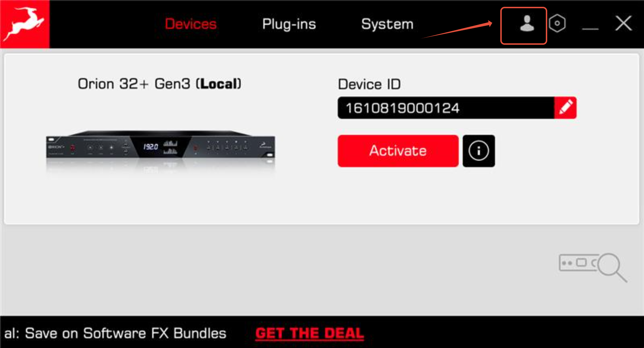Click the Orion 32+ Gen3 (Local) title
The image size is (644, 348).
click(x=159, y=84)
